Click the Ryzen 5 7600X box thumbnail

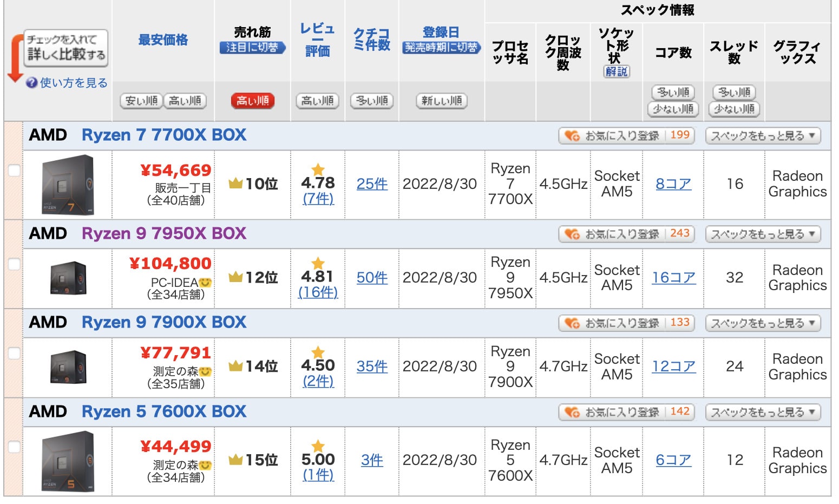(68, 461)
